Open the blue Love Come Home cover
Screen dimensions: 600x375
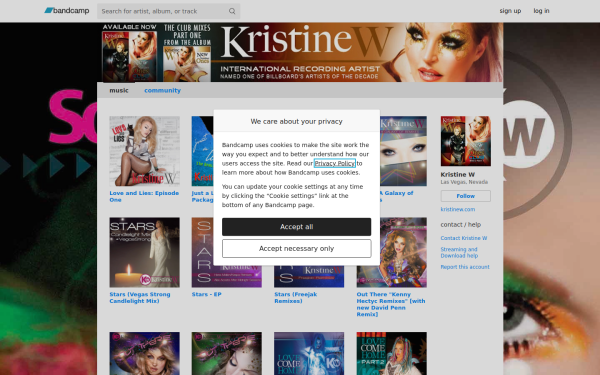click(309, 354)
